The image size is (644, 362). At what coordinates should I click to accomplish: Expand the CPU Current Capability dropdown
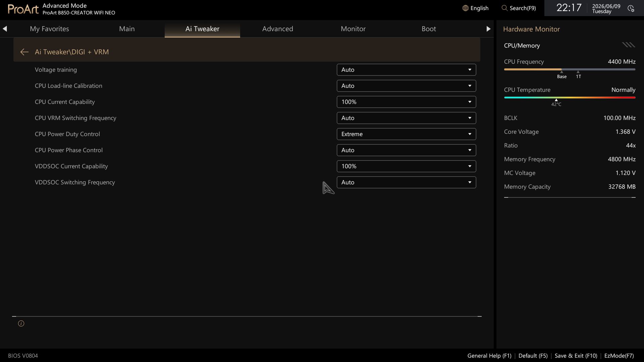click(x=406, y=102)
